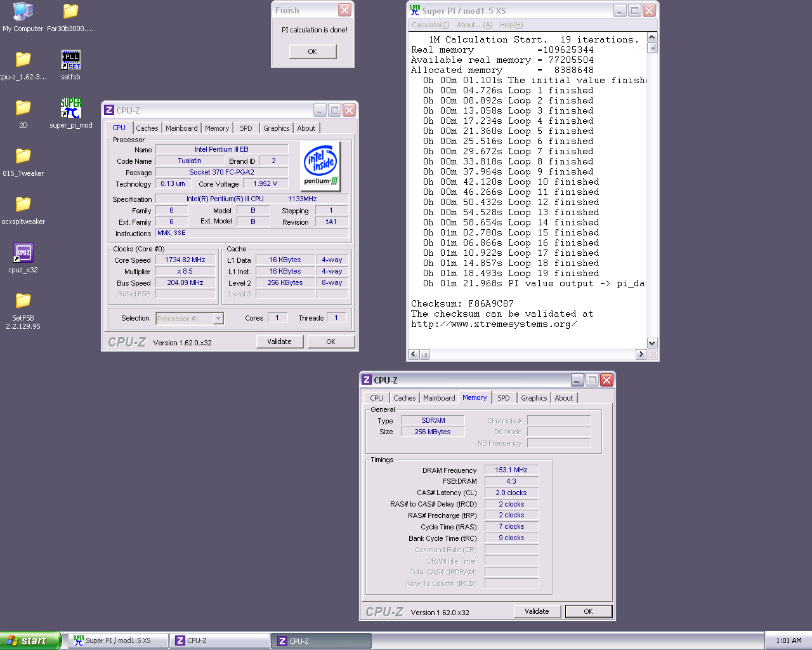Click the Super PI title bar icon

point(415,10)
